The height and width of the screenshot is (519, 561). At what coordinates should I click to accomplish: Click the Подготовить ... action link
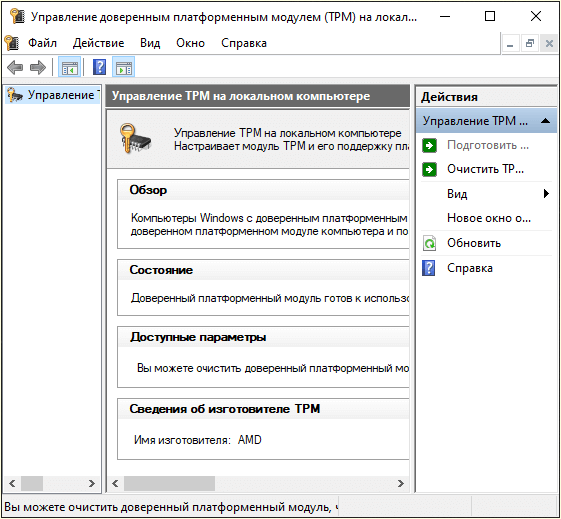coord(488,145)
